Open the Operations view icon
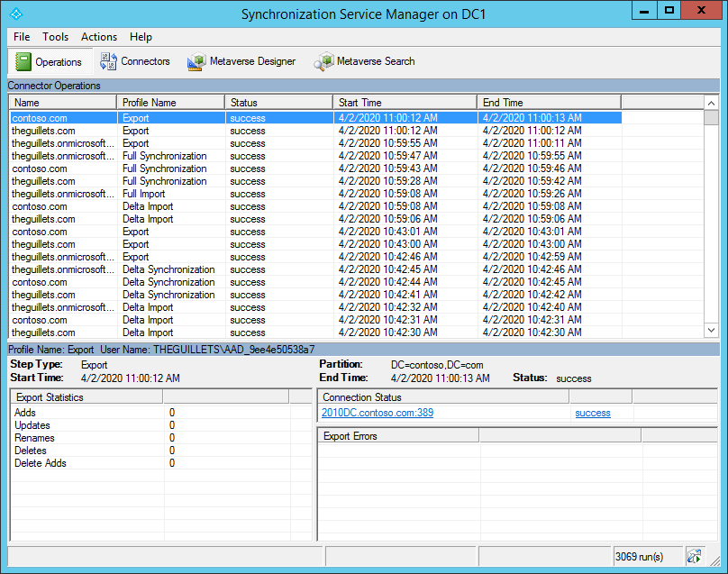 pos(49,61)
